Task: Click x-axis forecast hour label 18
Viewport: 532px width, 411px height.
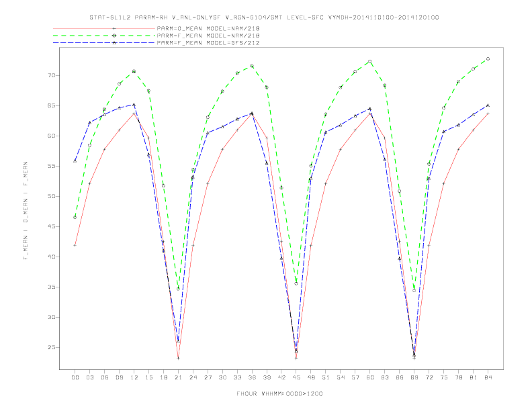Action: click(x=163, y=377)
